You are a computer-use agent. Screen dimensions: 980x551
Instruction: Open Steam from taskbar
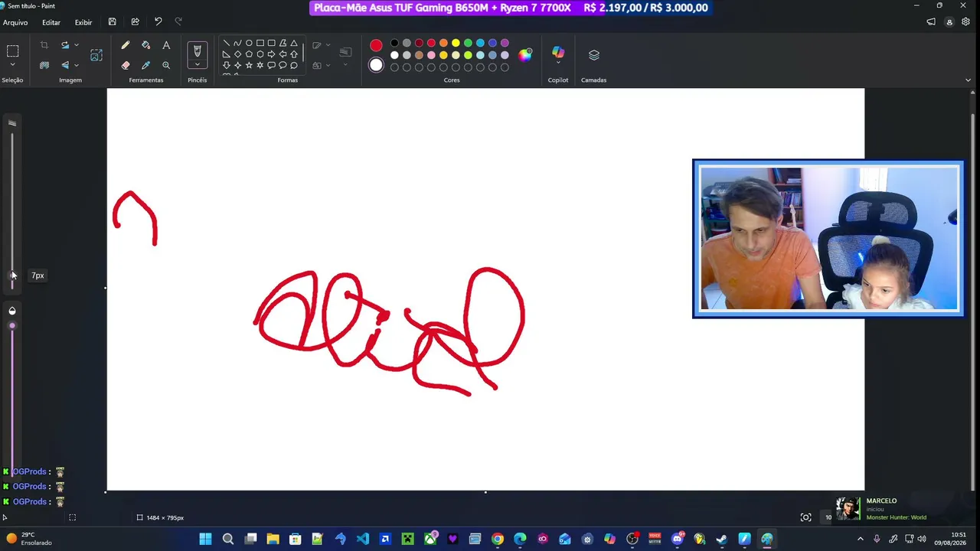[x=722, y=539]
